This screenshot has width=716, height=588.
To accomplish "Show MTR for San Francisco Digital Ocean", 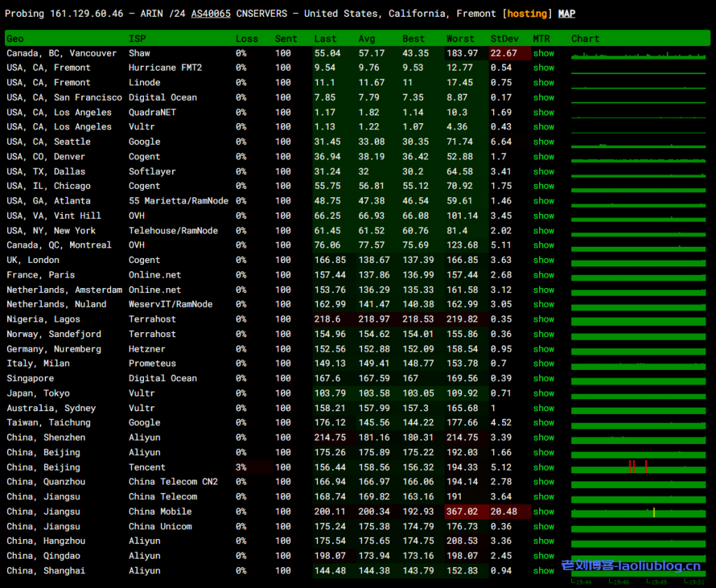I will tap(543, 98).
